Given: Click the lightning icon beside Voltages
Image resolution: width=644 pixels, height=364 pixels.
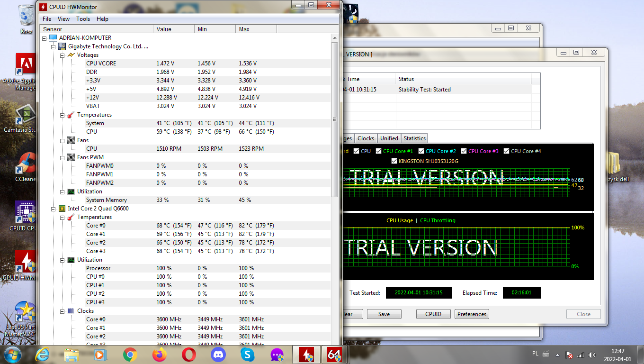Looking at the screenshot, I should coord(71,55).
